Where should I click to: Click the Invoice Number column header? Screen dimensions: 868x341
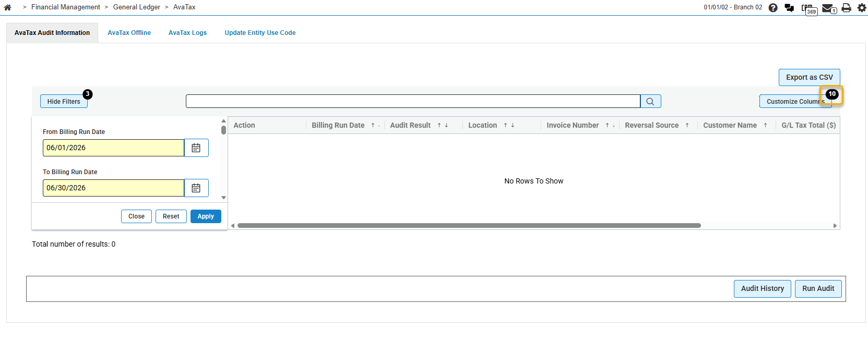tap(573, 125)
